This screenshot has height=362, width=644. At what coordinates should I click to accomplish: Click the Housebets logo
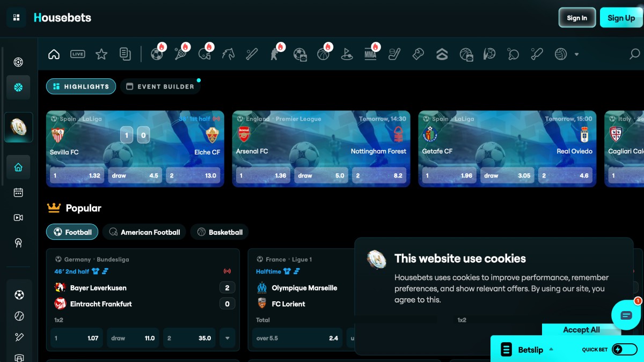(62, 18)
